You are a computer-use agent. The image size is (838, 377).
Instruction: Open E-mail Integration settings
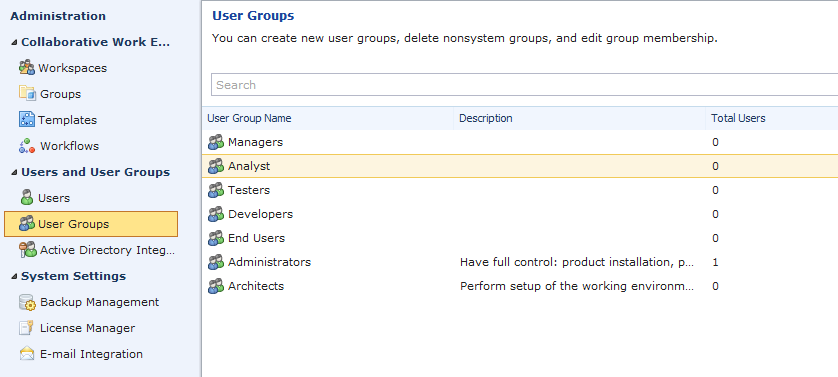[91, 354]
